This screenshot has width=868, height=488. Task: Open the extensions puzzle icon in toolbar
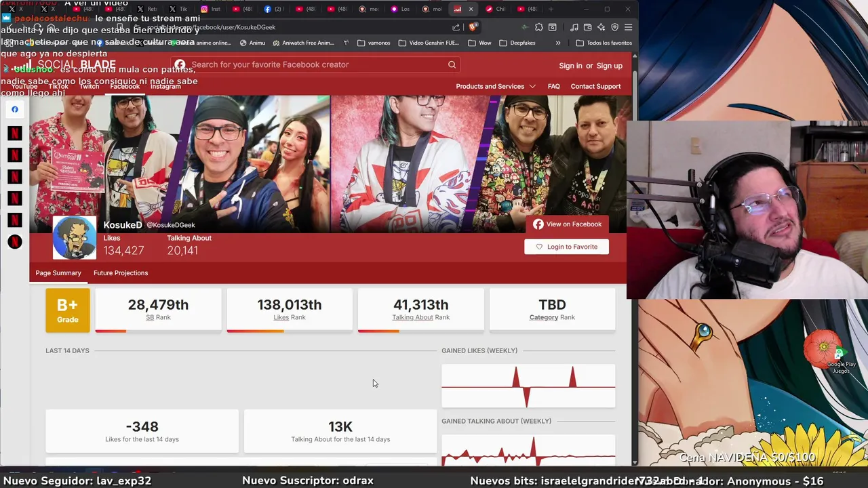[x=538, y=27]
